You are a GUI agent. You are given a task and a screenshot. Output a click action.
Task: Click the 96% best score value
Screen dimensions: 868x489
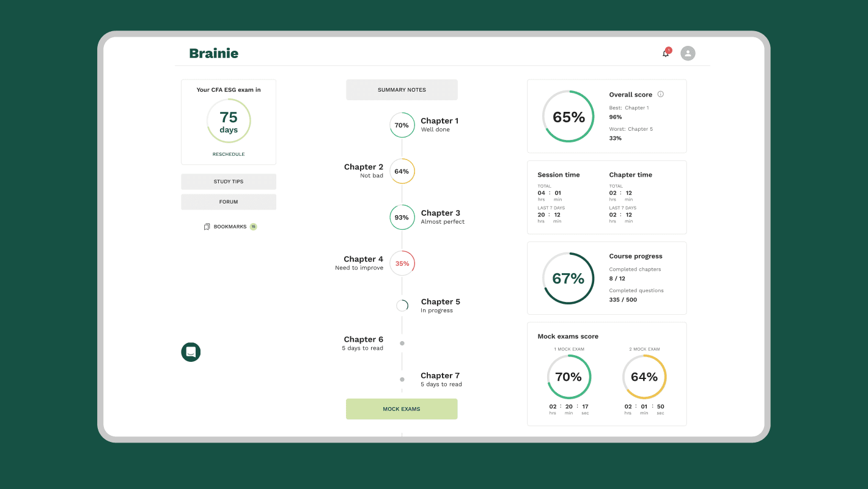pyautogui.click(x=616, y=117)
